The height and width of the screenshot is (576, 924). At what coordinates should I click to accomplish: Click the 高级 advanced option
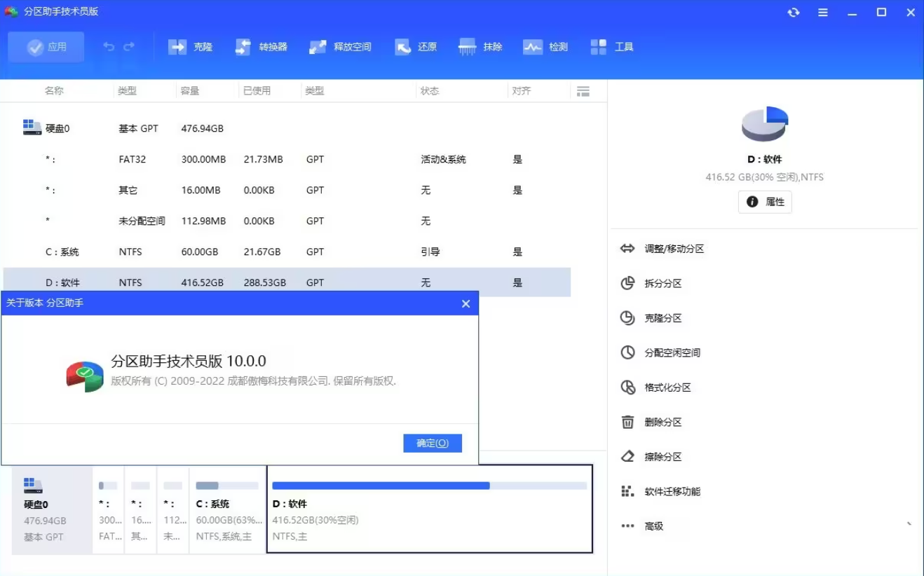click(x=642, y=526)
